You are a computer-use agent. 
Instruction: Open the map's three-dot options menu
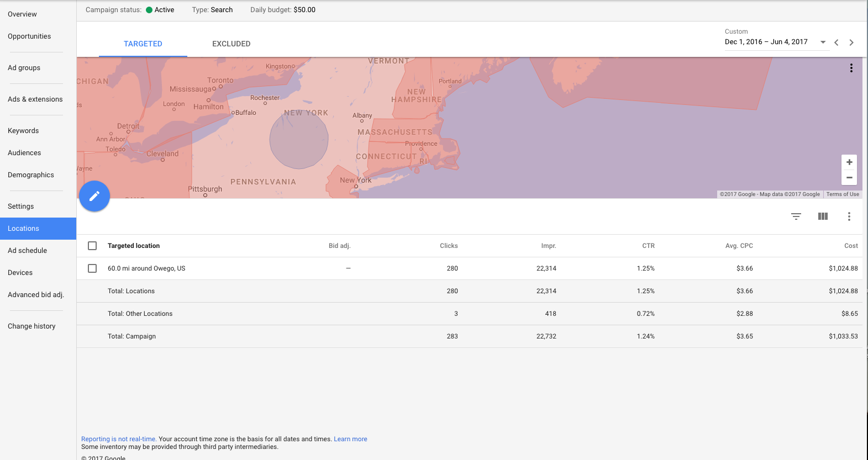point(851,68)
